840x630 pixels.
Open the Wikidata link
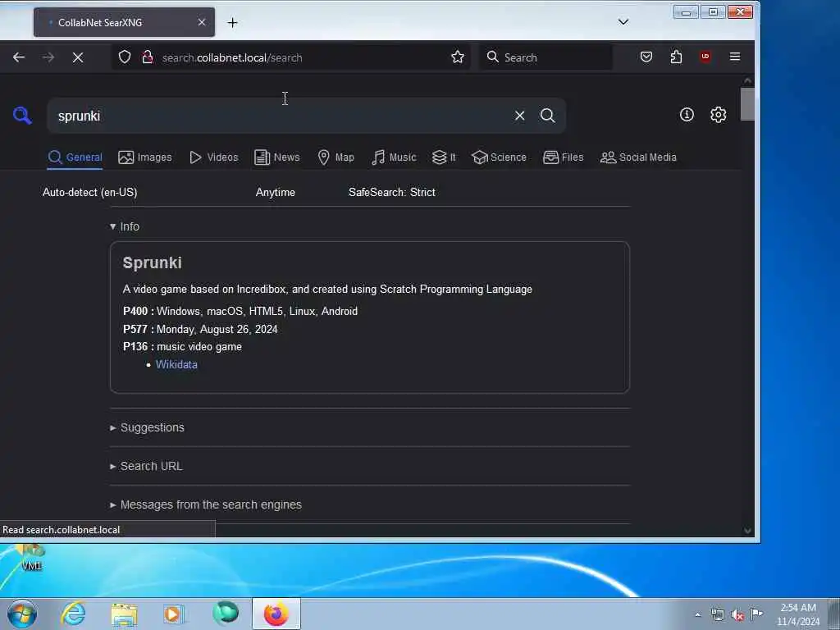(176, 364)
